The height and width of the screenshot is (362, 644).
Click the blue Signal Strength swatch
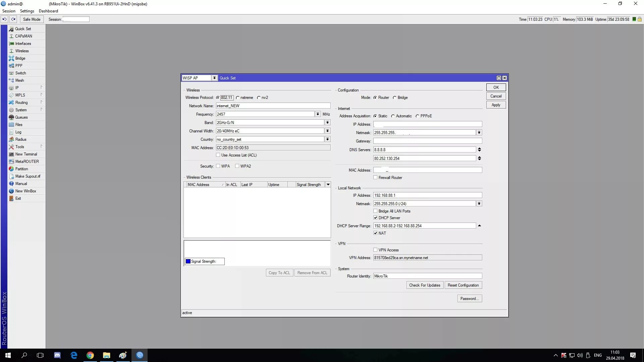pos(188,261)
